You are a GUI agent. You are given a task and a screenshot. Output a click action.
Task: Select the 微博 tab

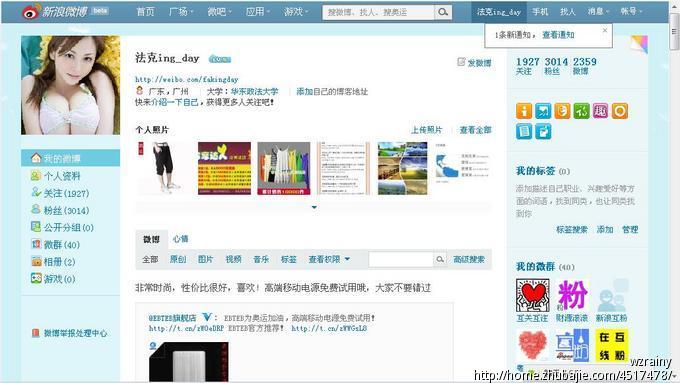pyautogui.click(x=151, y=239)
